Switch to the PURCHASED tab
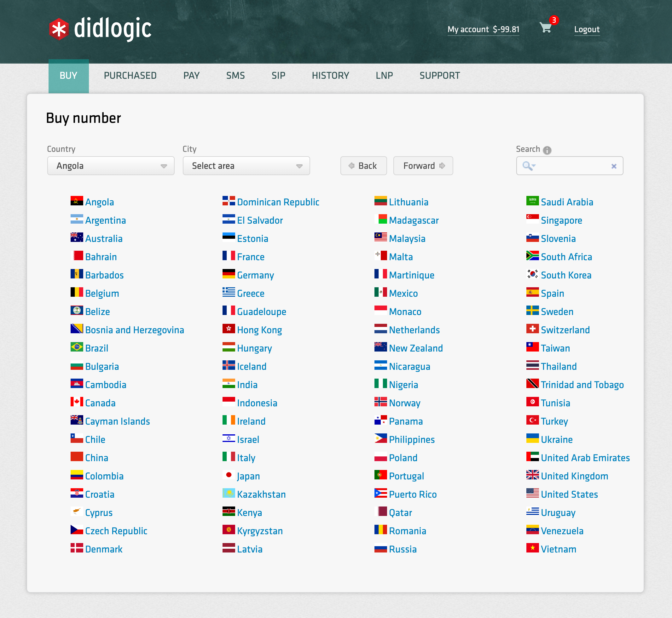 [x=130, y=76]
